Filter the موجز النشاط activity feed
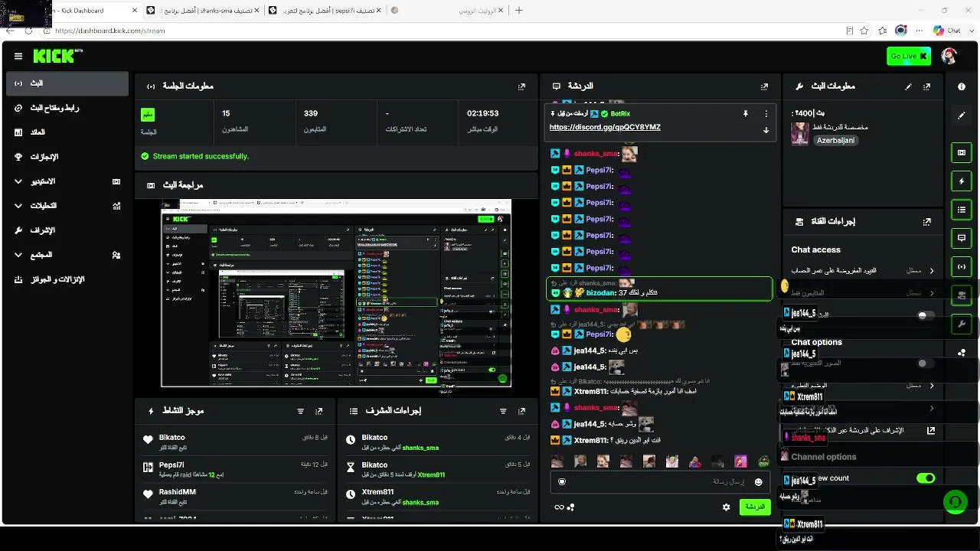This screenshot has height=551, width=980. [300, 411]
